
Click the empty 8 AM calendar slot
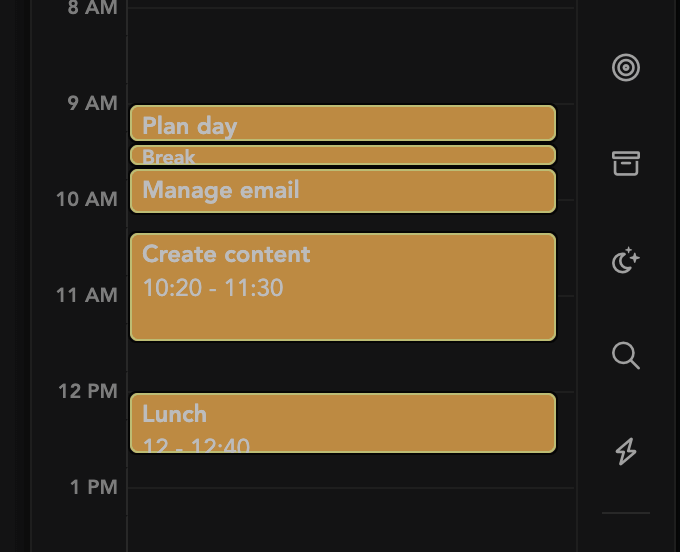(x=350, y=56)
